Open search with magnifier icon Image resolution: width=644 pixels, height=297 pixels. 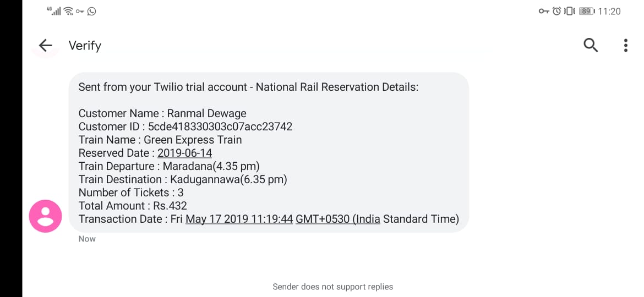pyautogui.click(x=591, y=45)
